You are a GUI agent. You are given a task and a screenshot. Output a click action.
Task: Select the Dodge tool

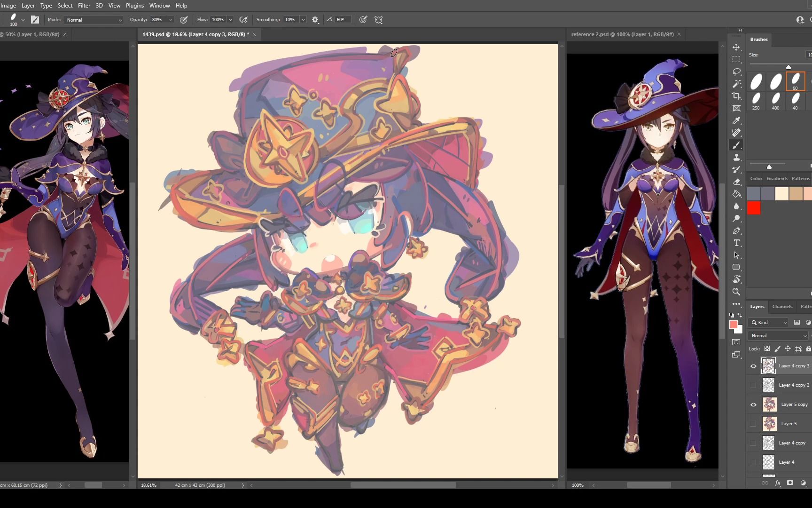click(736, 218)
